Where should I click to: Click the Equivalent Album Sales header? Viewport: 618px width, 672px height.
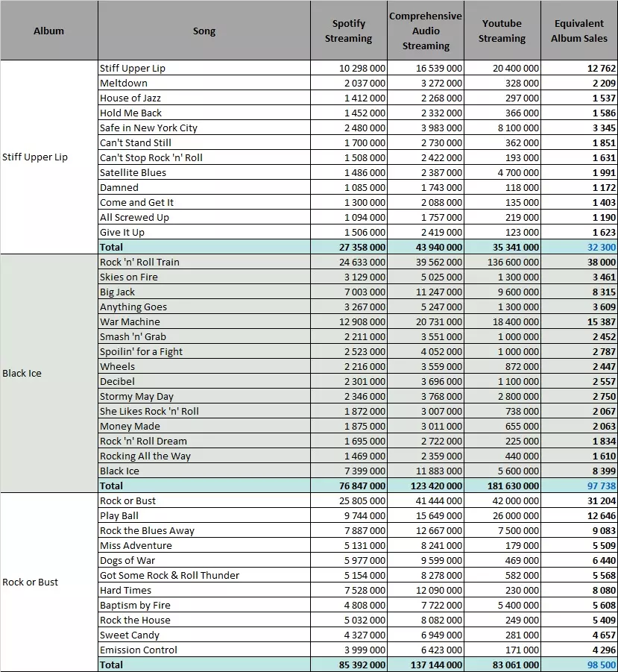coord(579,31)
